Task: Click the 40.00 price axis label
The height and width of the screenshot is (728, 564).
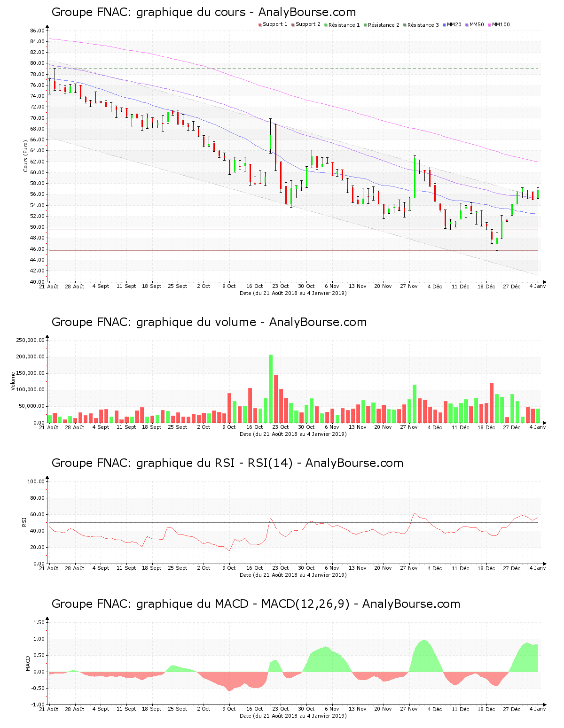Action: [x=37, y=282]
